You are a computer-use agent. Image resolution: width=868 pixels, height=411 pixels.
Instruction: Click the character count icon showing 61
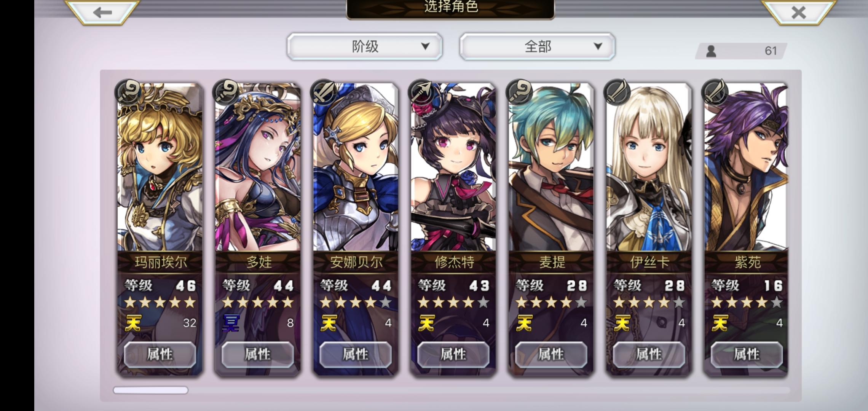(711, 51)
